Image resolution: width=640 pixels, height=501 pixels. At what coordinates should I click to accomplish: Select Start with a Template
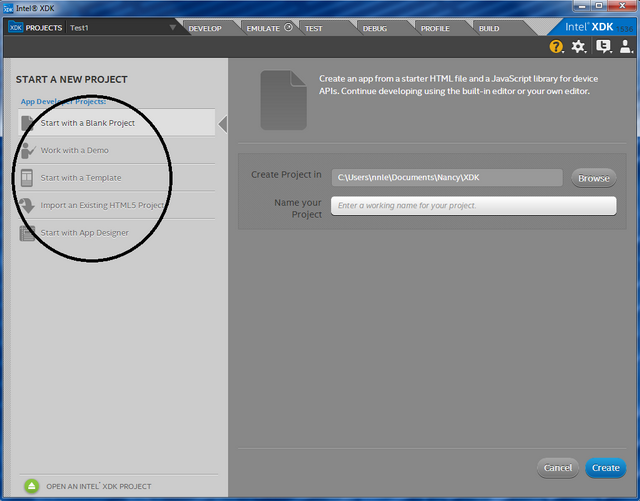117,178
